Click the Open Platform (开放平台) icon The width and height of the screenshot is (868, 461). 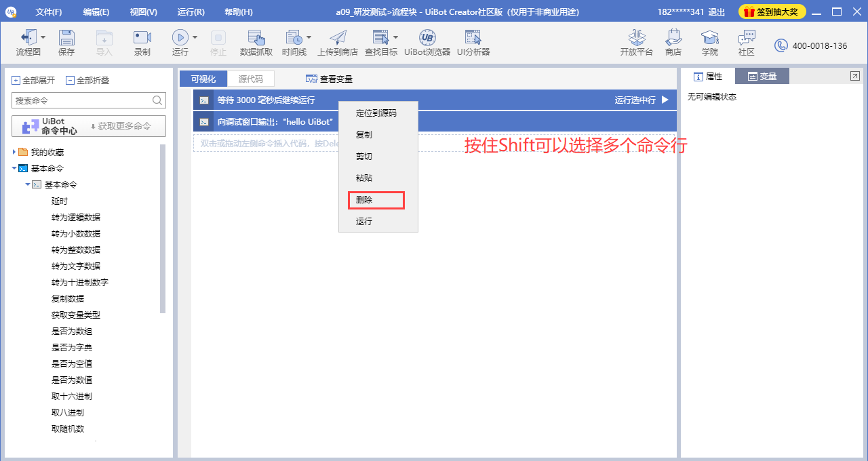coord(636,42)
